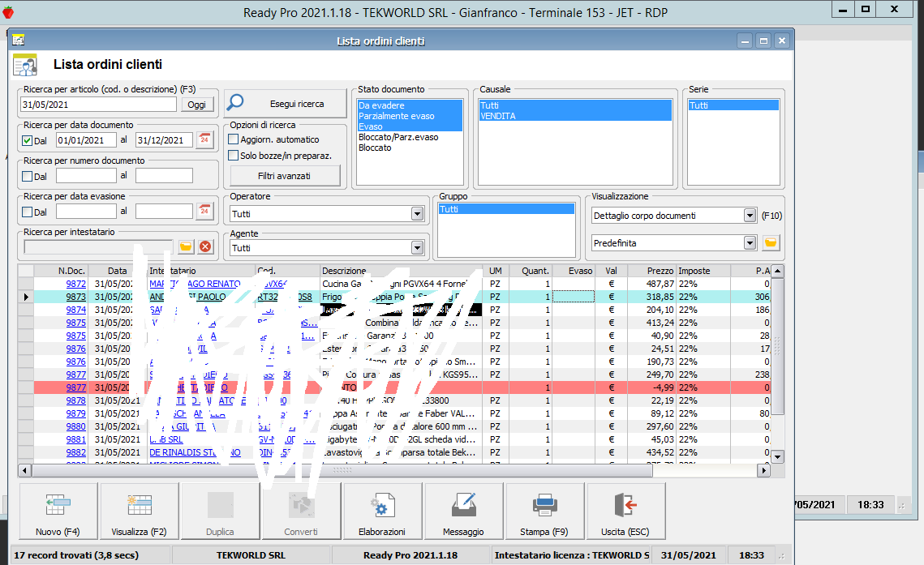This screenshot has width=924, height=565.
Task: Select Tutti in Causale list
Action: point(575,105)
